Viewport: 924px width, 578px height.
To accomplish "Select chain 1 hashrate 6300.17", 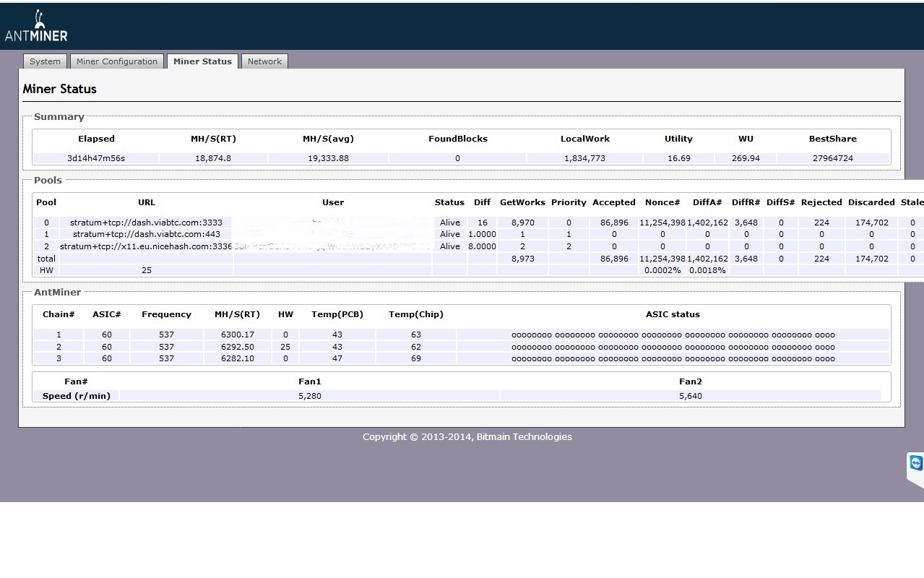I will 237,335.
